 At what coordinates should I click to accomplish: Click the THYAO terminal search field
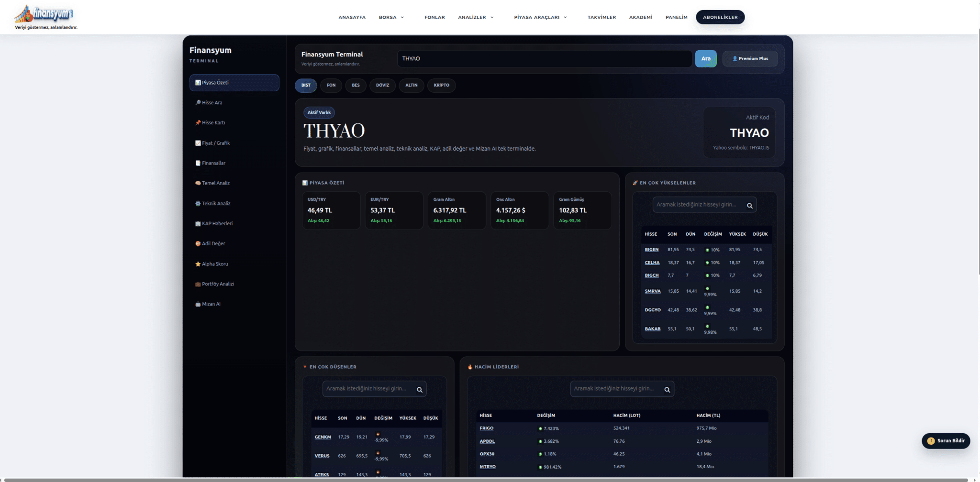point(545,59)
